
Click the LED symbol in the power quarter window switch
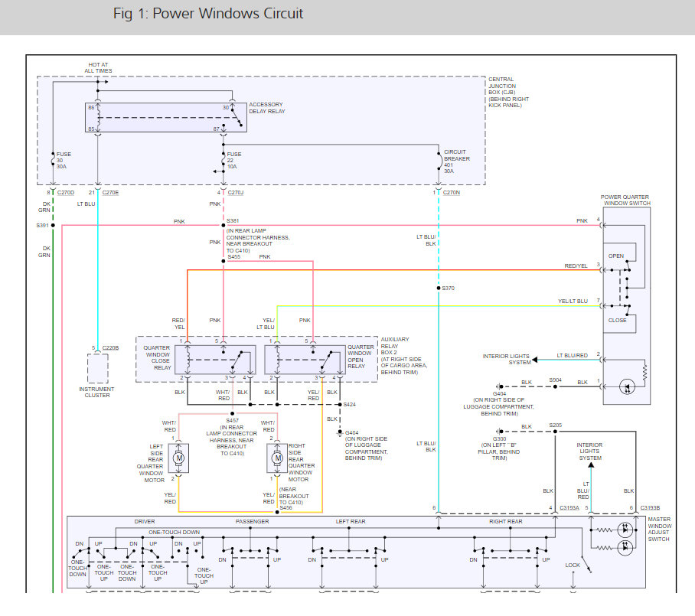[627, 386]
